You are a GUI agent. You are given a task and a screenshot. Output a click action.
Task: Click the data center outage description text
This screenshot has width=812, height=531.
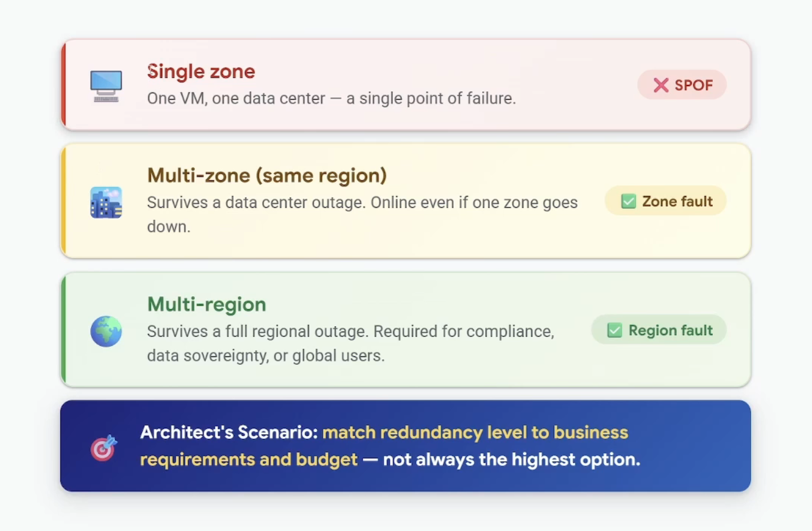point(362,214)
